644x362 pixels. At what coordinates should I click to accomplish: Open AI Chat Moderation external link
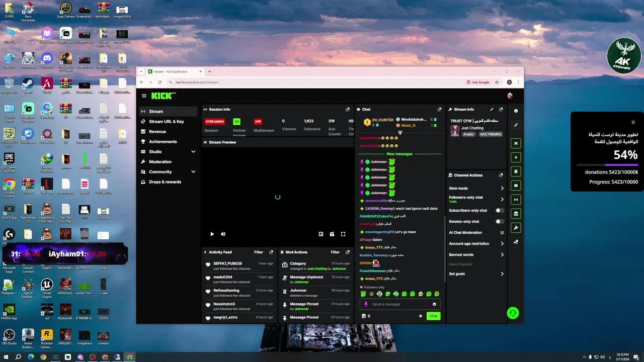pos(502,233)
